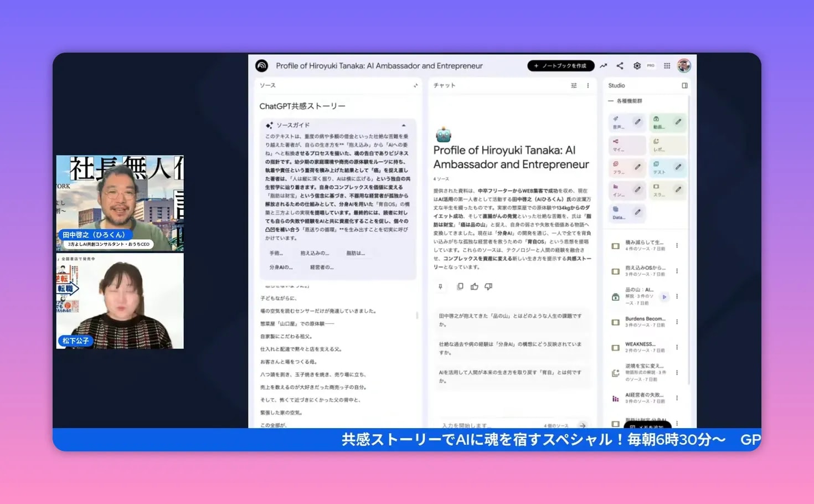Open the チャット panel overflow menu
The height and width of the screenshot is (504, 814).
coord(588,85)
